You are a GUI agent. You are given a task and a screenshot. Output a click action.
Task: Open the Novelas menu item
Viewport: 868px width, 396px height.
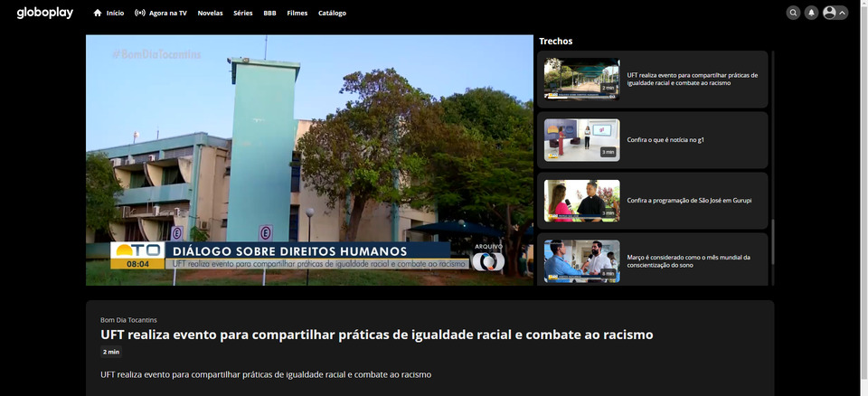[x=211, y=13]
